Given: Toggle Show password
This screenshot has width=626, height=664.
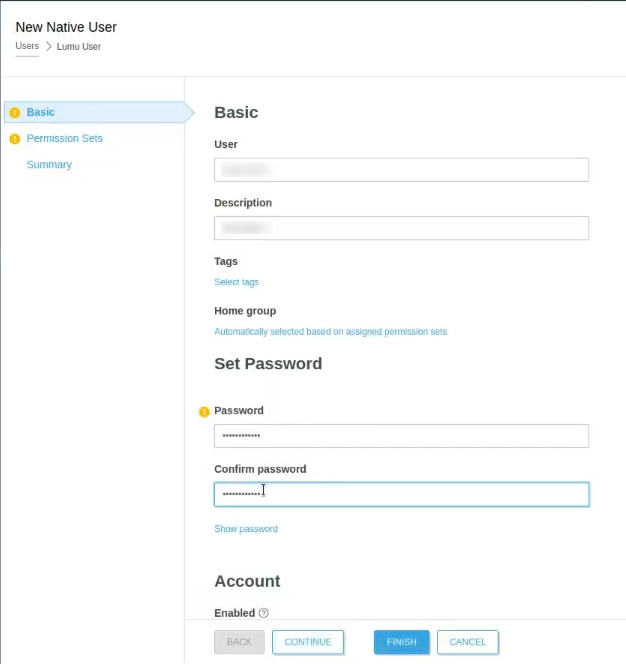Looking at the screenshot, I should (246, 529).
